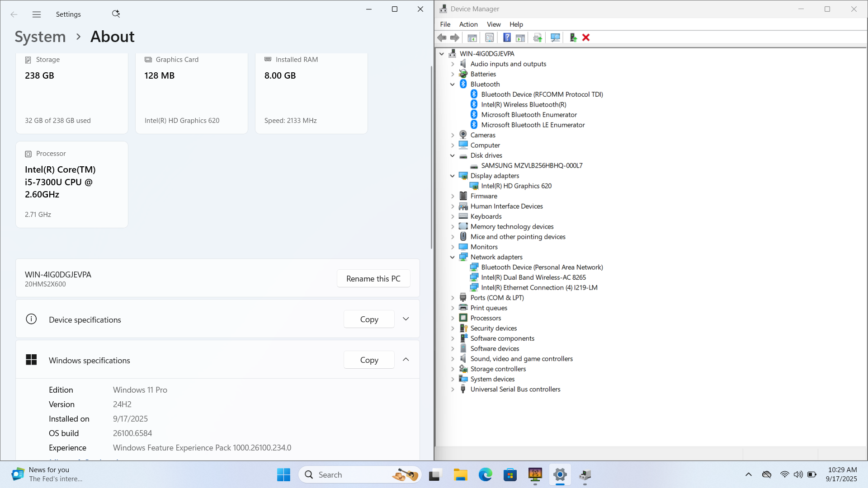Open the Action menu in Device Manager
Image resolution: width=868 pixels, height=488 pixels.
(468, 24)
